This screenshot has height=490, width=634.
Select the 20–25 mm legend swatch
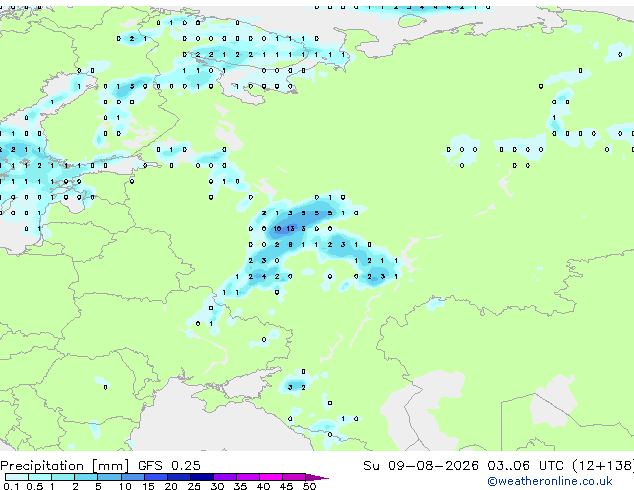(178, 477)
